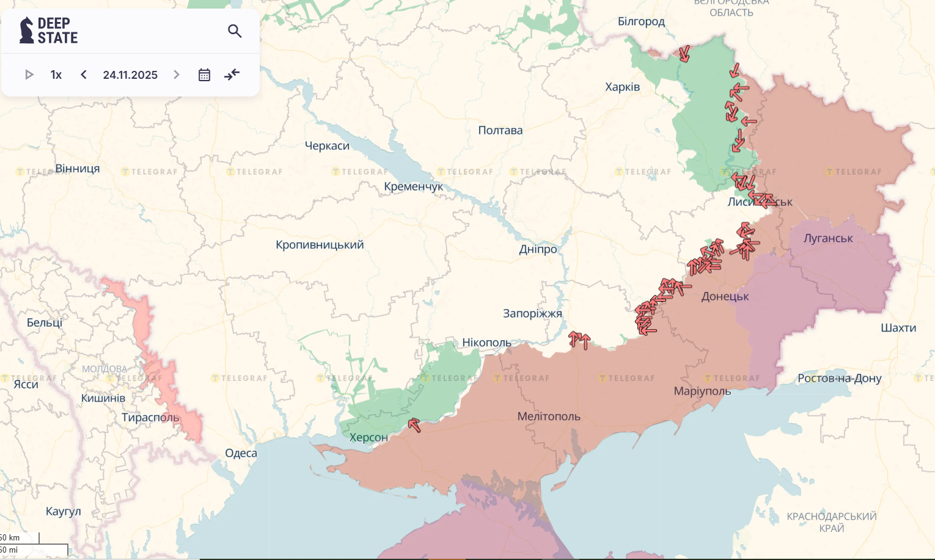Start timeline playback with play button
This screenshot has height=560, width=935.
click(x=29, y=75)
